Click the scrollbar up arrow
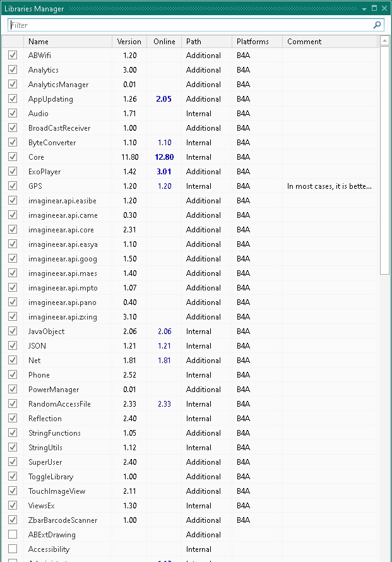 [384, 40]
